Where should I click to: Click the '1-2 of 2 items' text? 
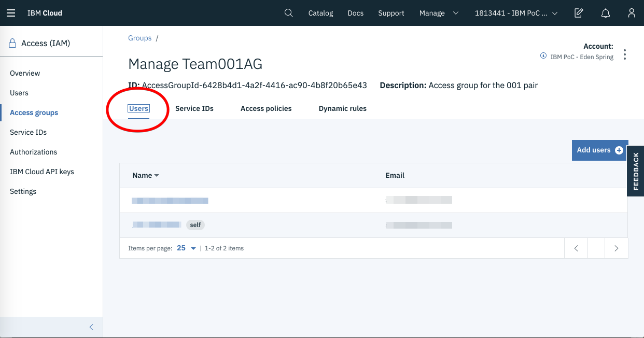[x=224, y=248]
